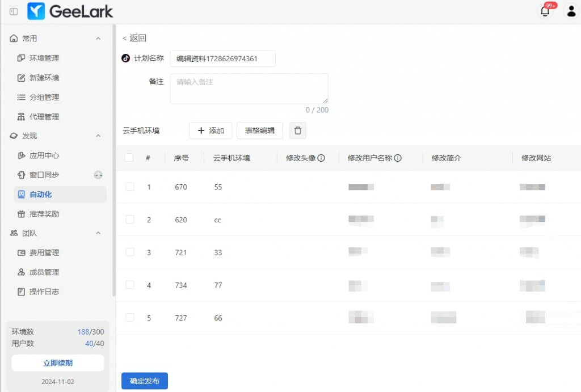
Task: Go to 代理管理 menu item
Action: click(44, 117)
